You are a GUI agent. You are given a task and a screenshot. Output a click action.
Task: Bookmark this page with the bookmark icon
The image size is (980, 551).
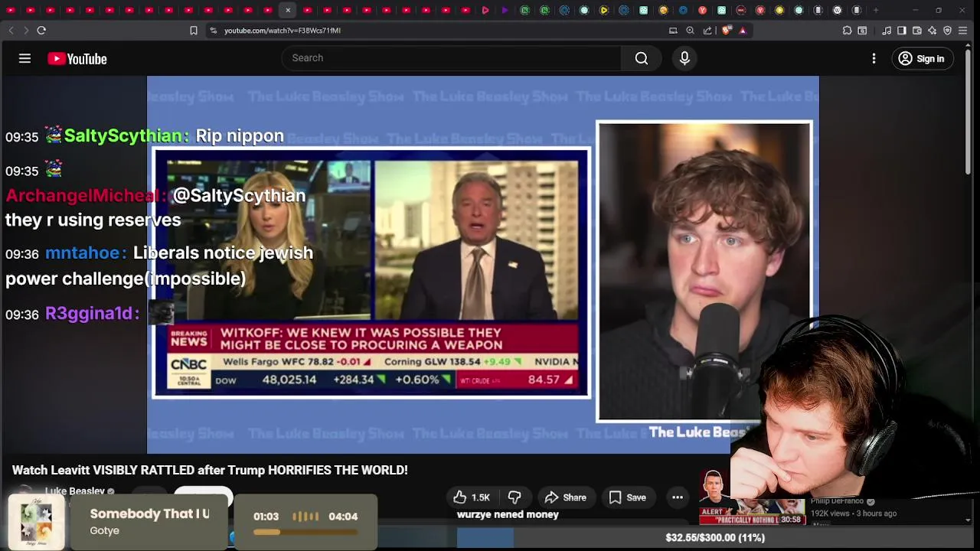click(x=194, y=31)
